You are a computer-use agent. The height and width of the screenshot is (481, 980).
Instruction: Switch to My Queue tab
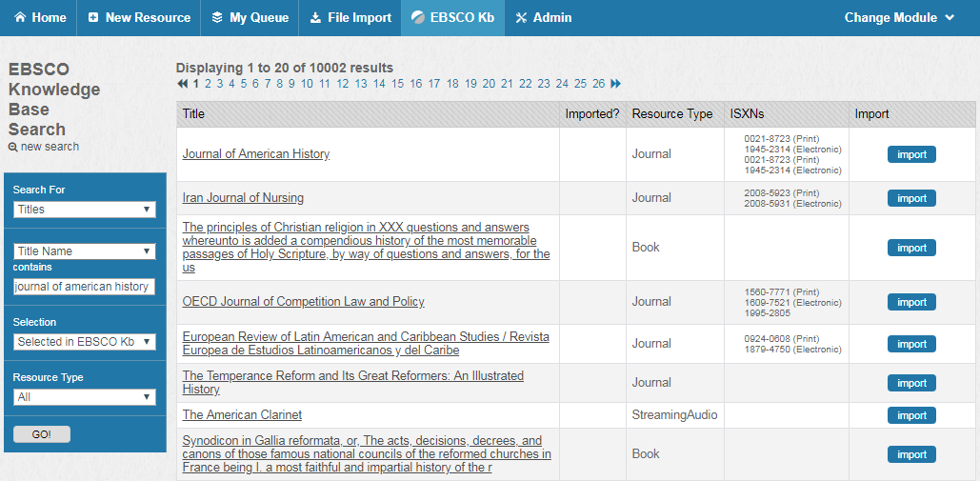250,18
